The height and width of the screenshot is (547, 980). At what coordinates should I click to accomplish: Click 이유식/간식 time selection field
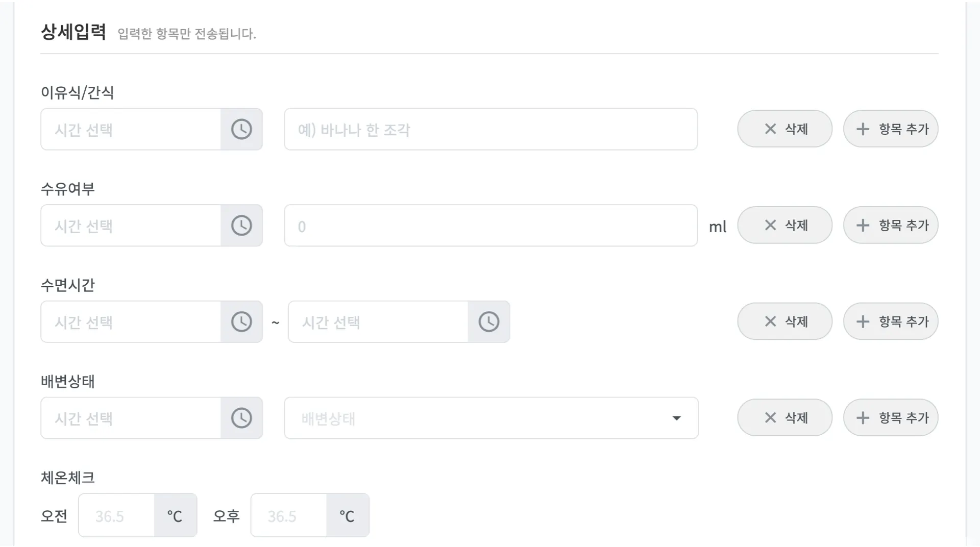pos(131,129)
